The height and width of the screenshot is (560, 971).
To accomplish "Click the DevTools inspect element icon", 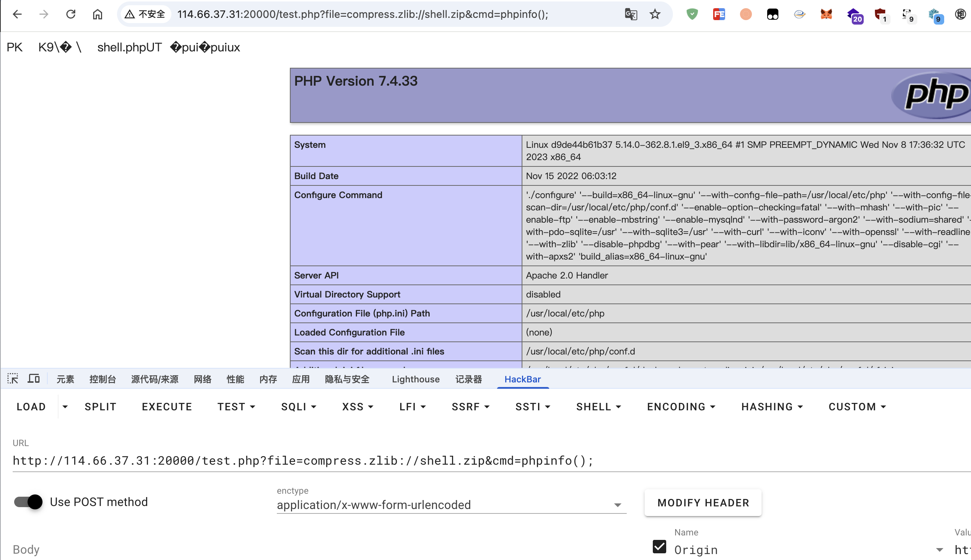I will tap(13, 379).
